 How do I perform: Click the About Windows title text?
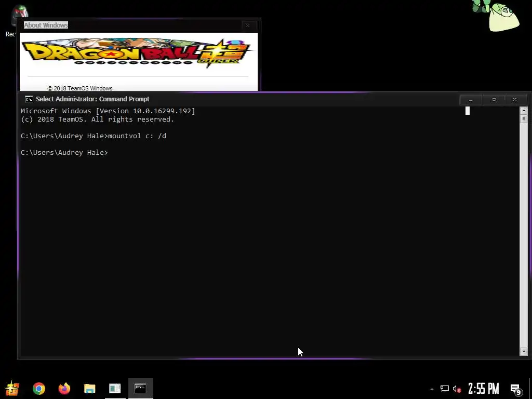click(46, 25)
